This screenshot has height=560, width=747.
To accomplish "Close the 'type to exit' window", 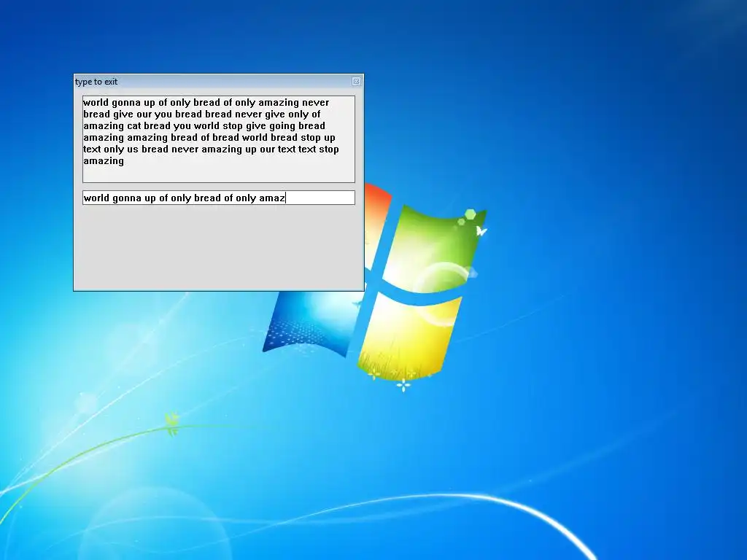I will click(356, 82).
